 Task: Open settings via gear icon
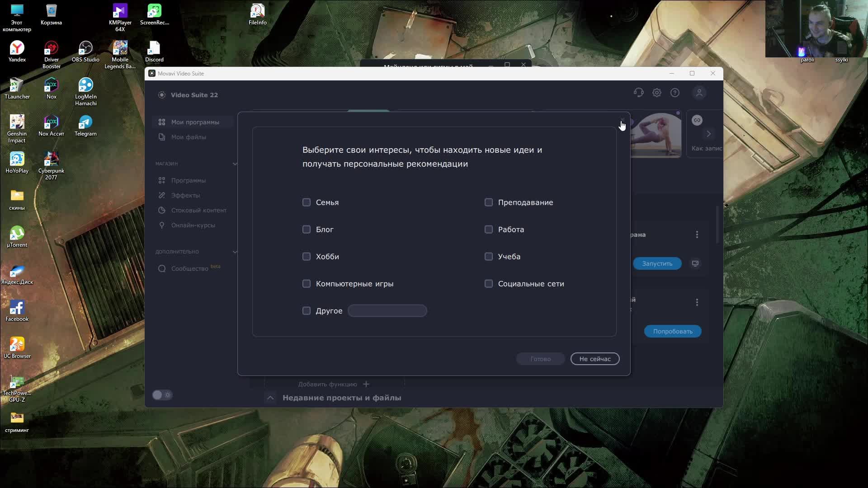656,93
